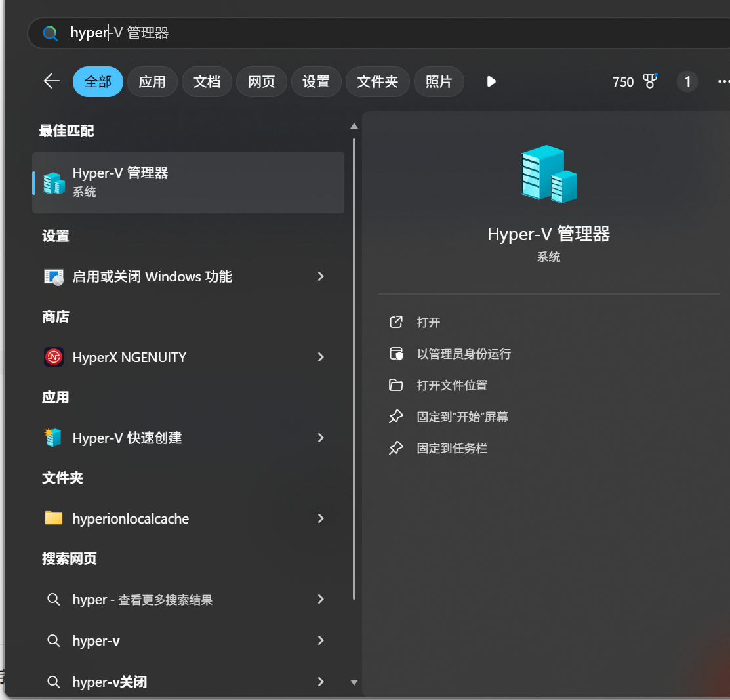Switch to the 设置 filter tab

[x=316, y=82]
